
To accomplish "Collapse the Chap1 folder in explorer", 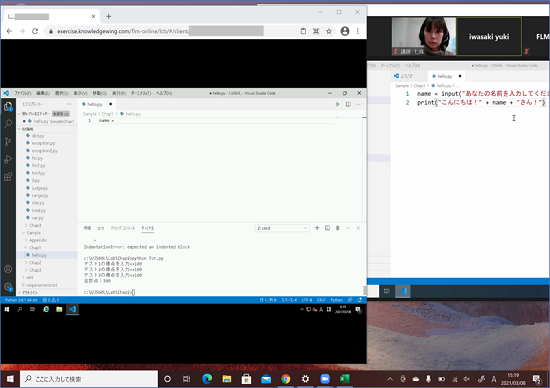I will 35,247.
